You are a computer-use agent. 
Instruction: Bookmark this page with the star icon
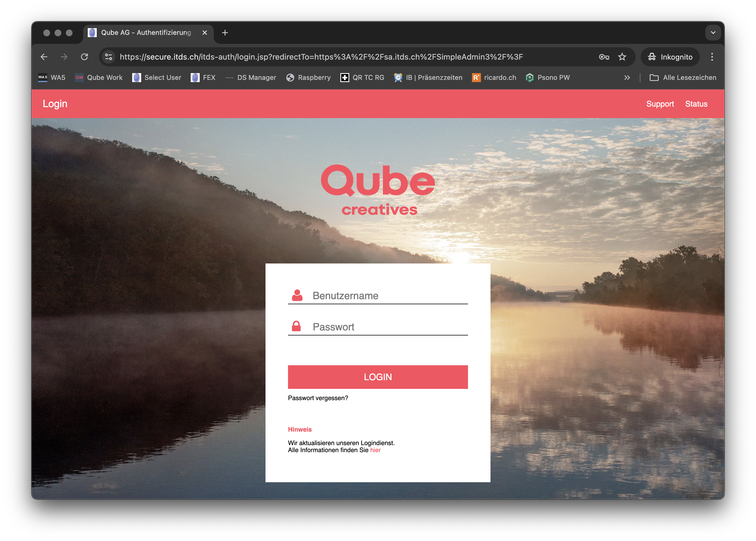[x=622, y=57]
